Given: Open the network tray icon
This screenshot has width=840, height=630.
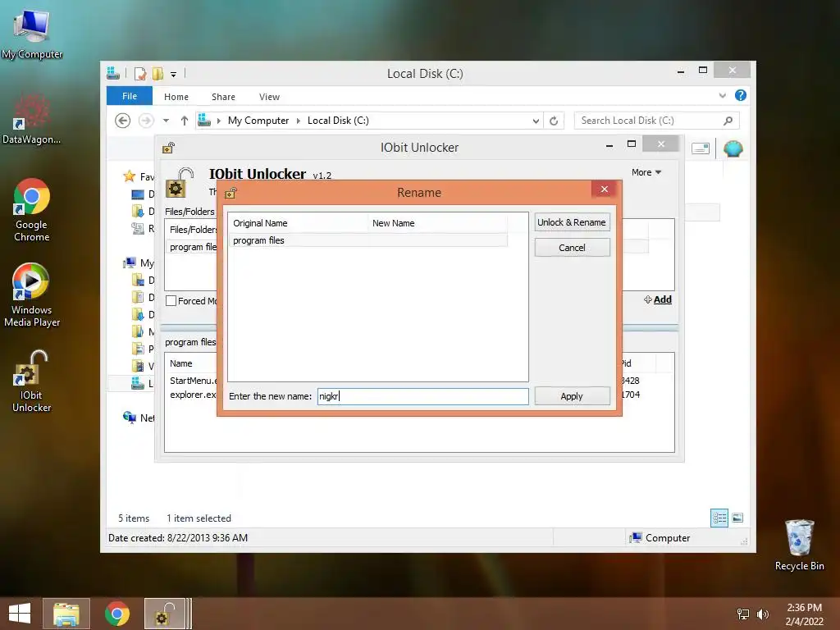Looking at the screenshot, I should tap(743, 614).
